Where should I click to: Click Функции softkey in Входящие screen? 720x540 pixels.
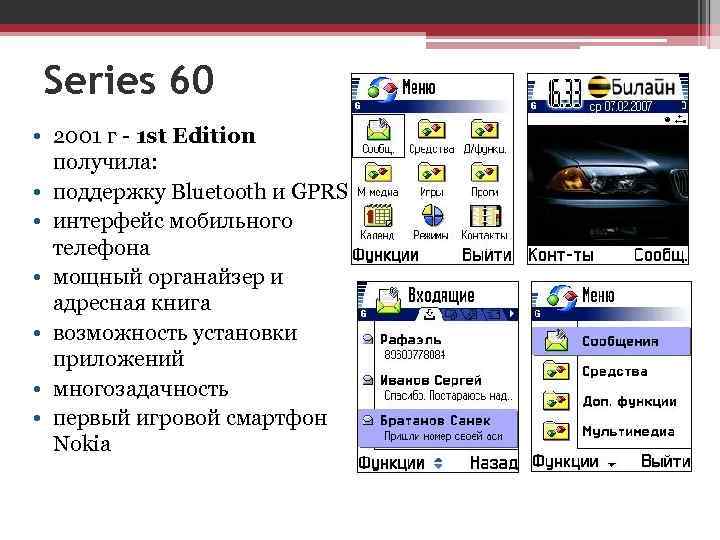[391, 463]
